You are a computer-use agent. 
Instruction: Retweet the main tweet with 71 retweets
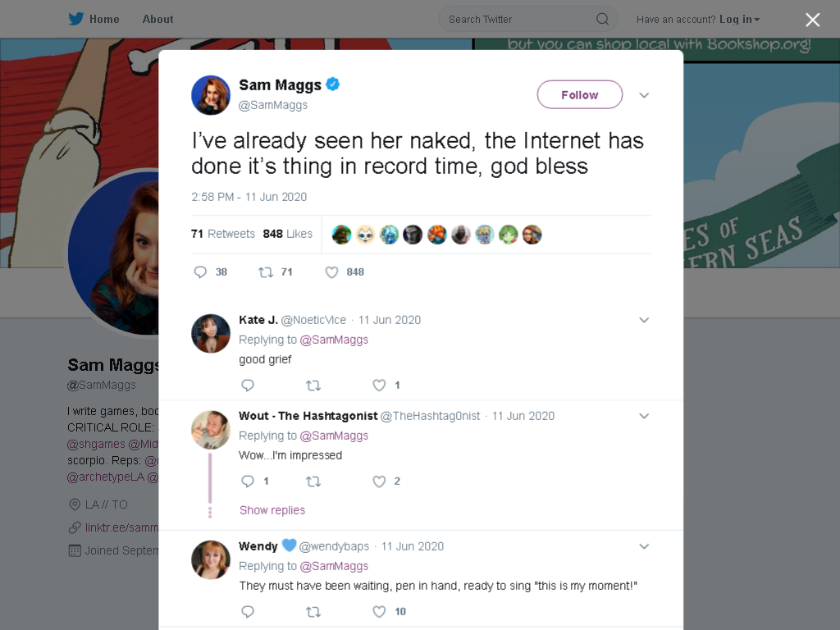(x=266, y=272)
